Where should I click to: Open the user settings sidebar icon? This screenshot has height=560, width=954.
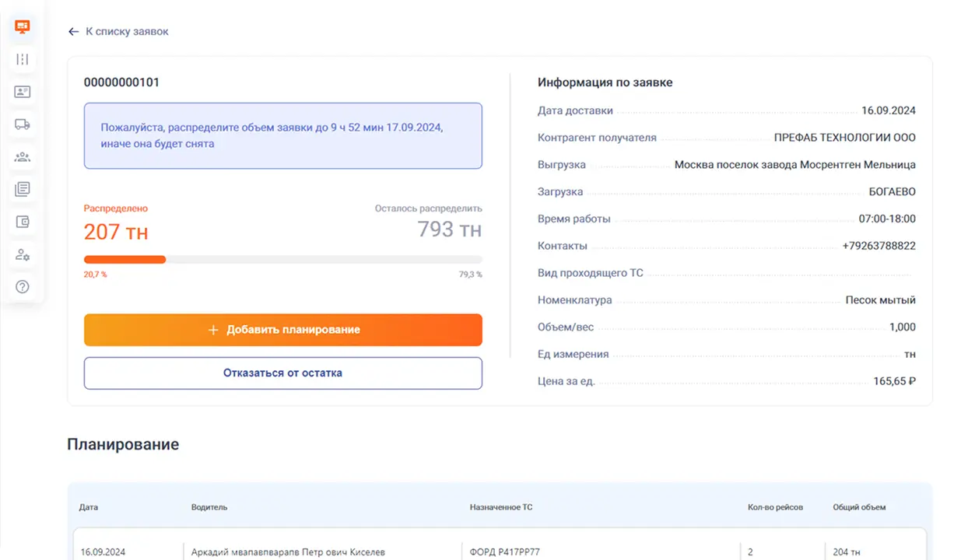click(x=23, y=254)
